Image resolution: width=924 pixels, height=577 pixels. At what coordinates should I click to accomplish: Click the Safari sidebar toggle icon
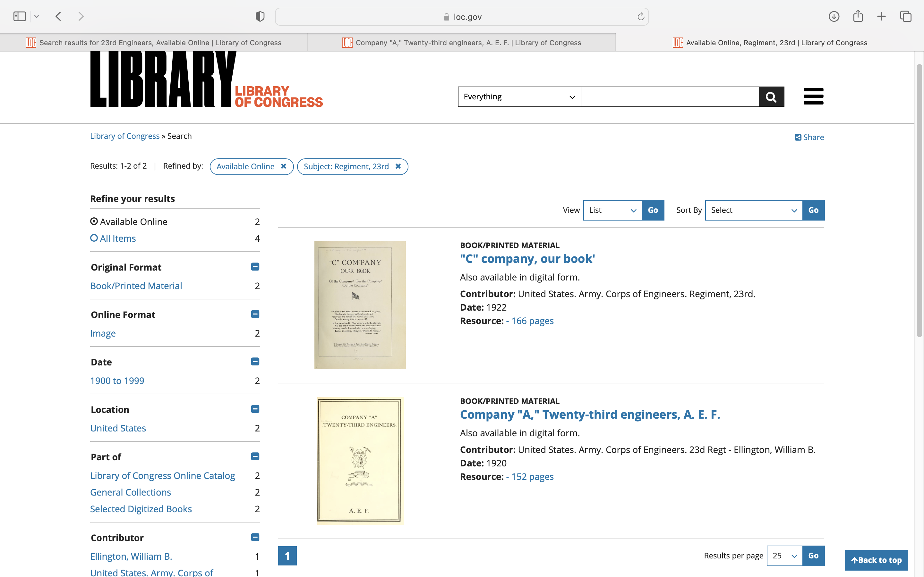click(20, 16)
